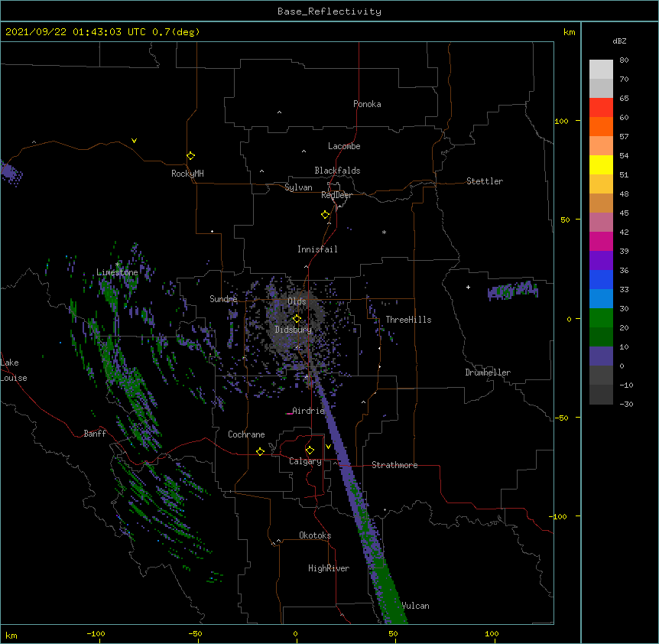The width and height of the screenshot is (659, 644).
Task: Click the yellow diamond marker near Cochrane
Action: pos(260,451)
